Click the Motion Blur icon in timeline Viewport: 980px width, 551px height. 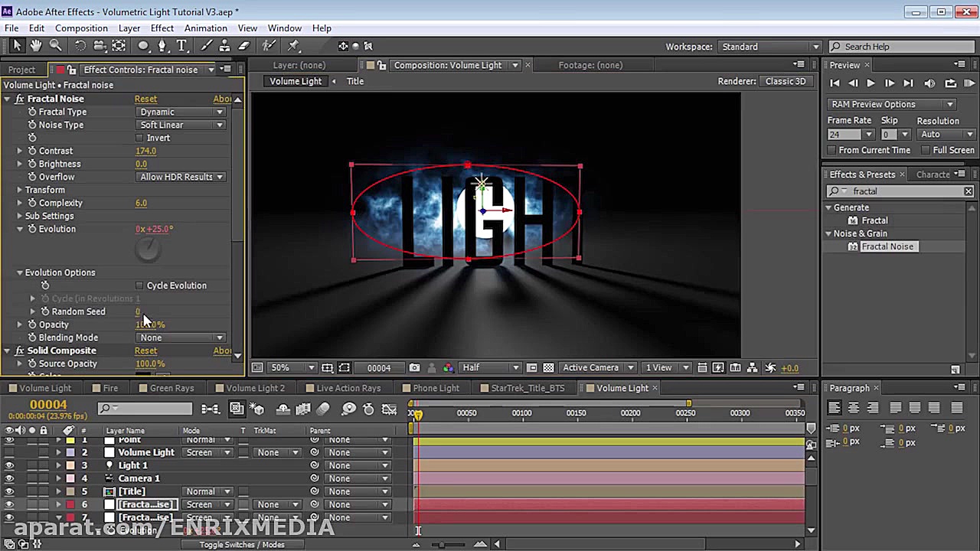pos(322,409)
